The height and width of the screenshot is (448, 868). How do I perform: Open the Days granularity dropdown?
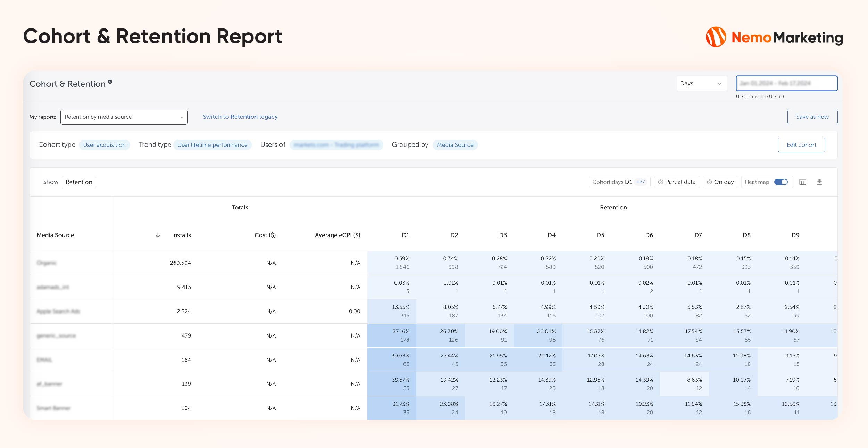point(701,83)
